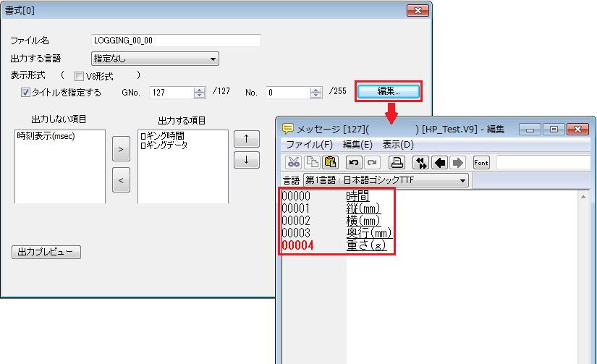Click the Print icon
Viewport: 597px width, 364px height.
[397, 162]
